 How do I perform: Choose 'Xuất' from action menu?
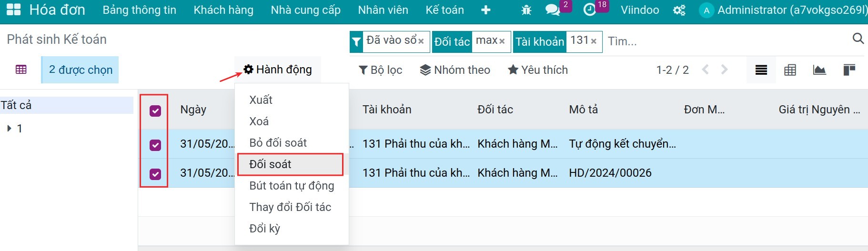292,100
